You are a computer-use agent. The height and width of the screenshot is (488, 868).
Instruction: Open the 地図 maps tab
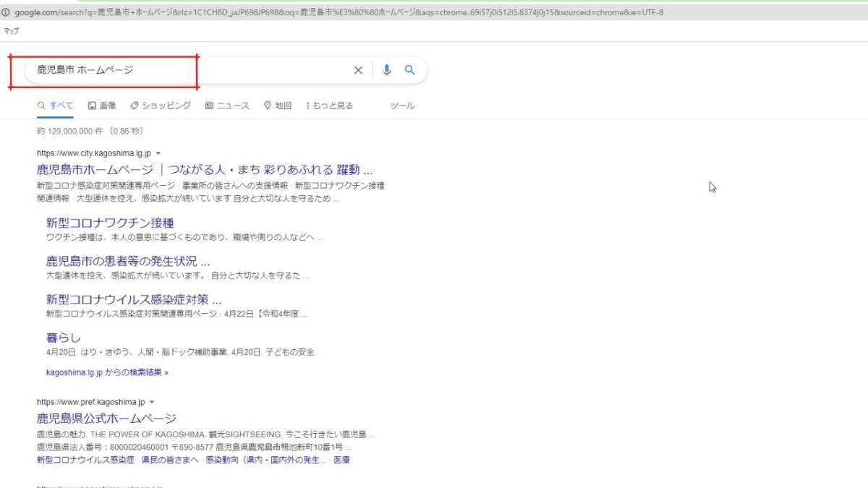(278, 106)
